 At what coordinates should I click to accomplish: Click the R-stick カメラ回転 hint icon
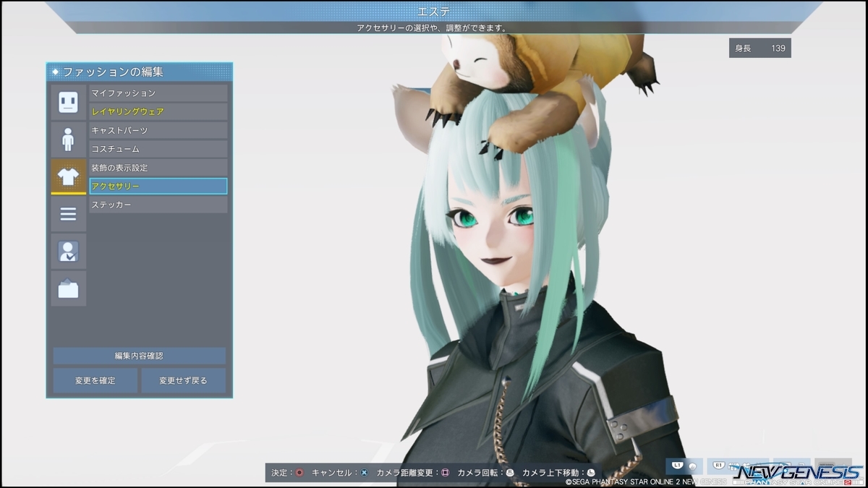coord(510,473)
